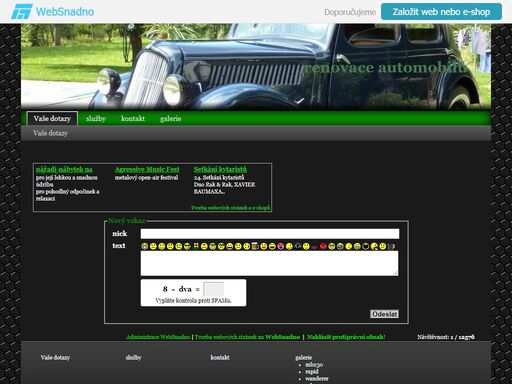Screen dimensions: 512x384
Task: Open the kontakt tab
Action: coord(133,118)
